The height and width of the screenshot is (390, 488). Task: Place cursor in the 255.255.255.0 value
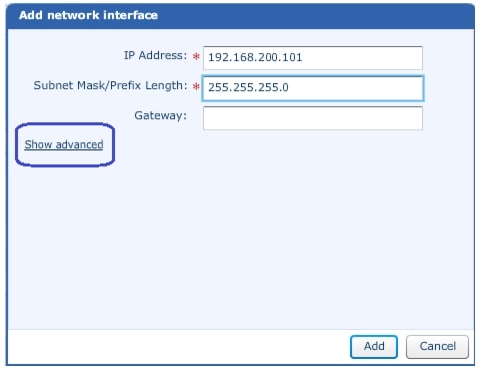248,87
